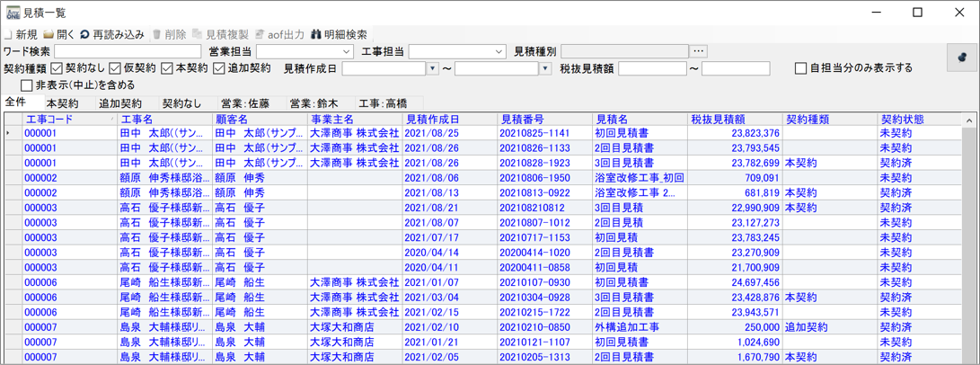Screen dimensions: 980x365
Task: Enable 自担当分のみ表示する checkbox
Action: point(801,68)
